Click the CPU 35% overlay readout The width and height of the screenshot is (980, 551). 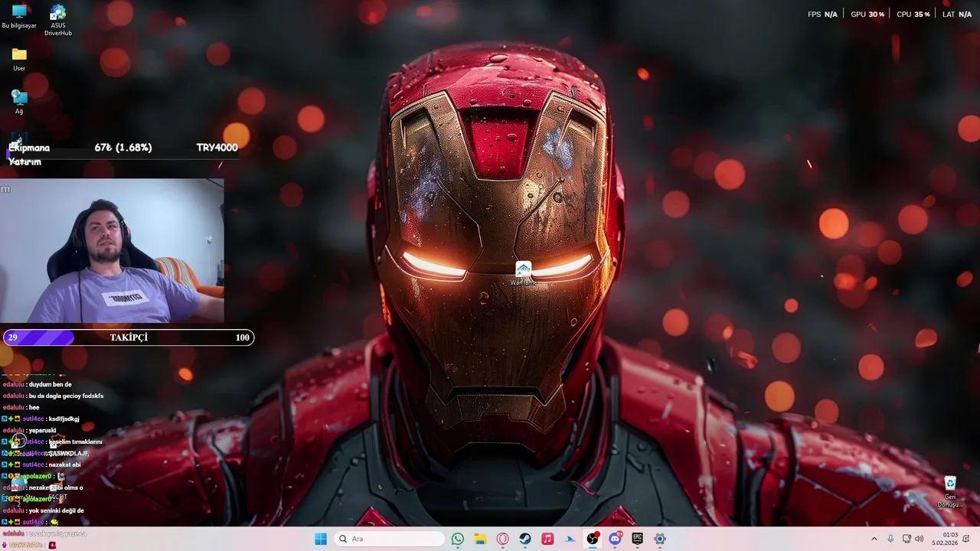click(x=913, y=15)
